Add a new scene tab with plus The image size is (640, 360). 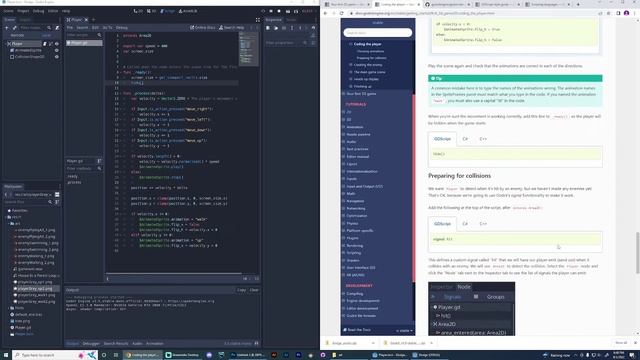[x=93, y=20]
